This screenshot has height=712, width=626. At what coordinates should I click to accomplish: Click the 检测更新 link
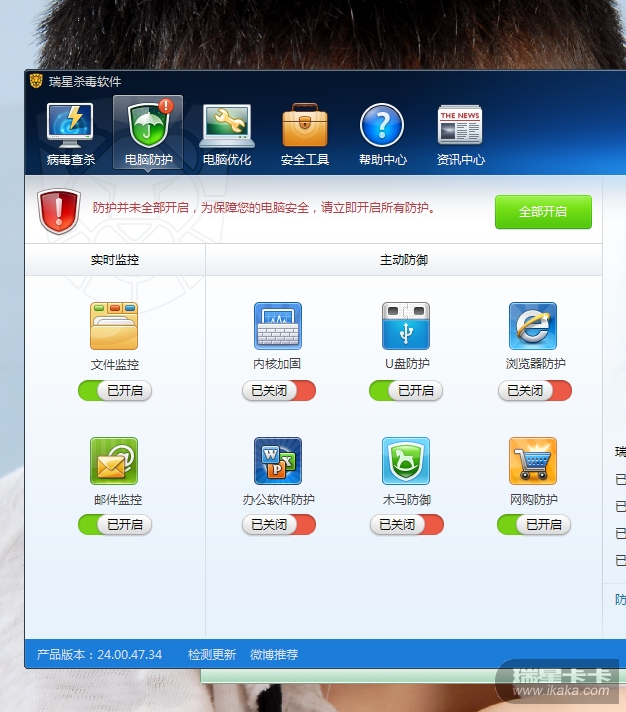[212, 654]
